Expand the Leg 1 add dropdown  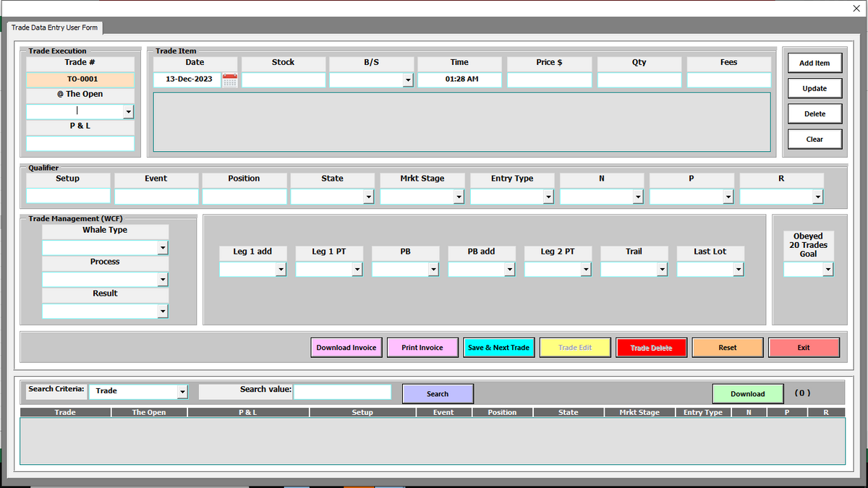point(281,270)
